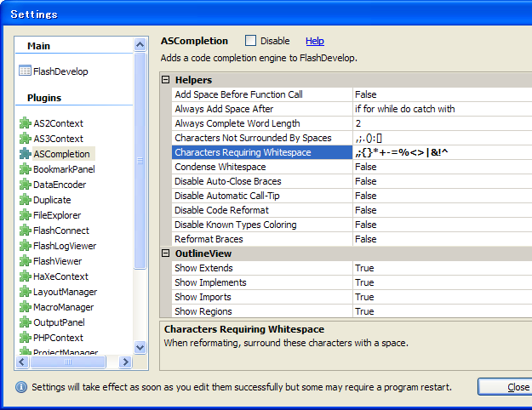Click the 'if for while do catch with' value
The width and height of the screenshot is (532, 410).
tap(405, 109)
